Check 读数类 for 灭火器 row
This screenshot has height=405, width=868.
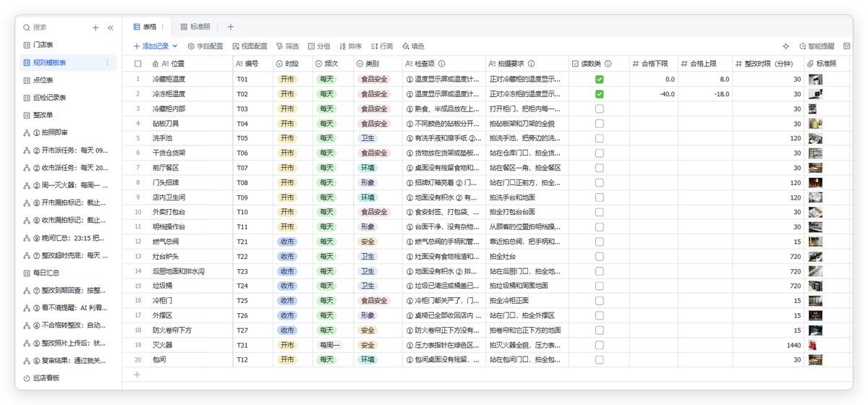tap(600, 345)
